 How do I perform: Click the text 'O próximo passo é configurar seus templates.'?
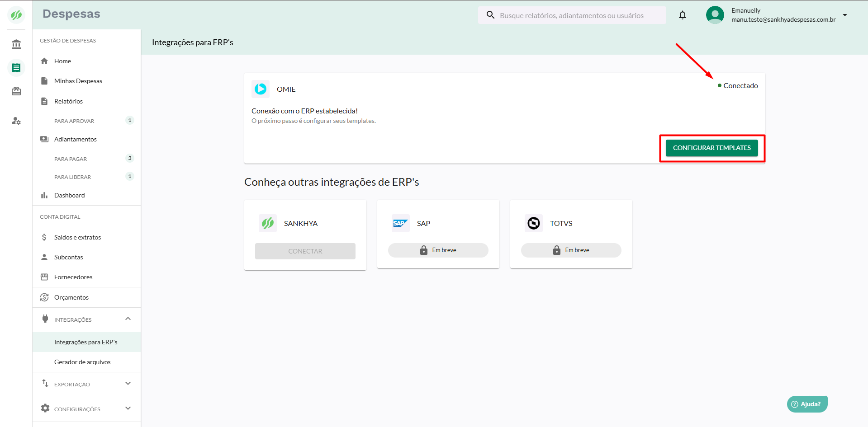click(x=313, y=121)
